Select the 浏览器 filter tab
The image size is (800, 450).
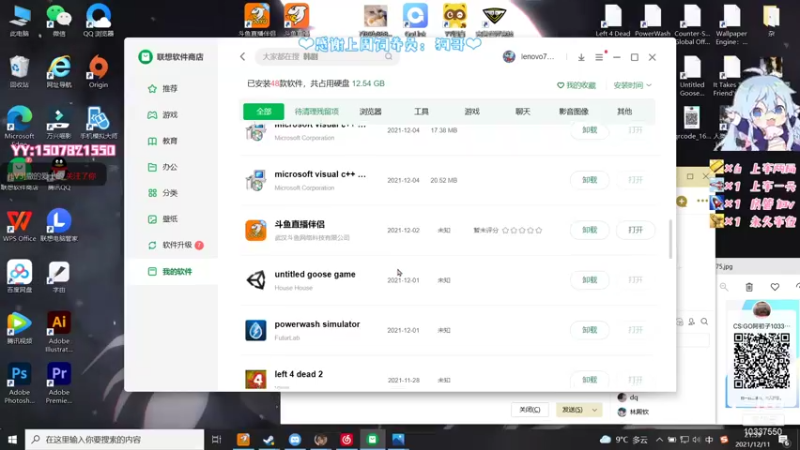tap(370, 111)
